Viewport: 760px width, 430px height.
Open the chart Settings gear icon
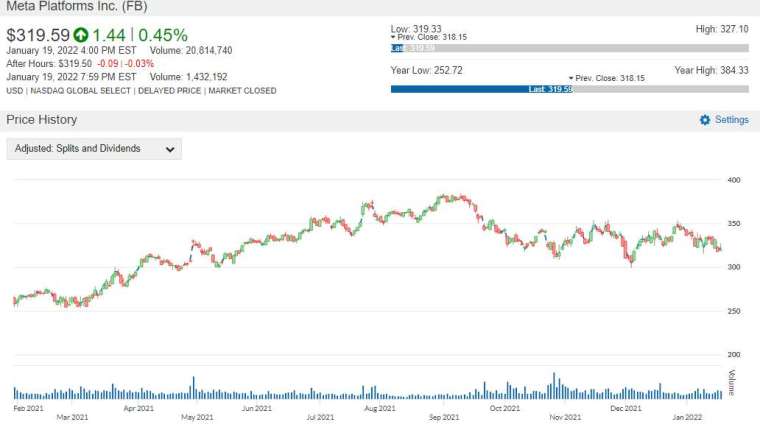click(x=705, y=120)
